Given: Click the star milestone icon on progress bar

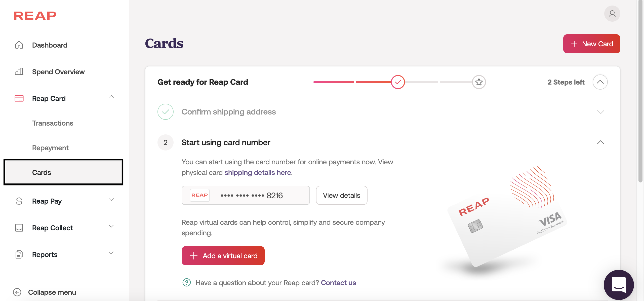Looking at the screenshot, I should 479,82.
